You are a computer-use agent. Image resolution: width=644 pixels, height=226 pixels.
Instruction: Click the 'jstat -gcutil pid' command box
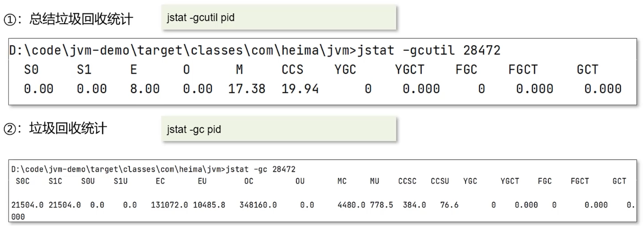click(278, 17)
